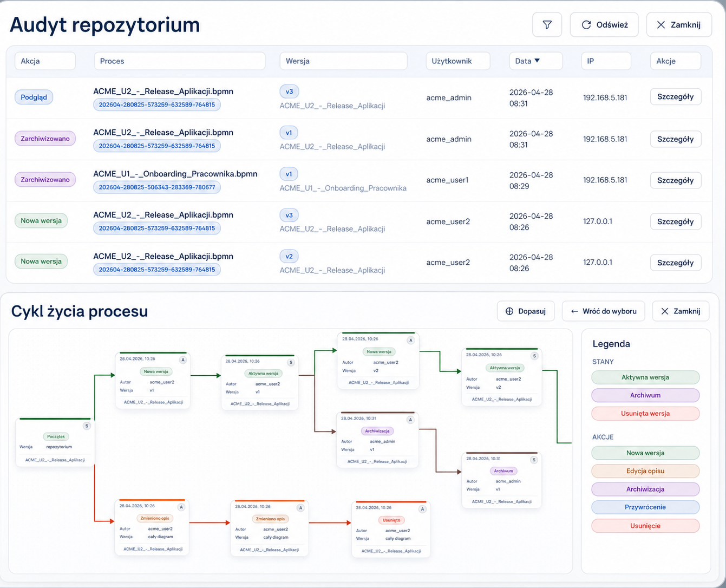Focus the IP column filter field
The image size is (726, 588).
606,61
